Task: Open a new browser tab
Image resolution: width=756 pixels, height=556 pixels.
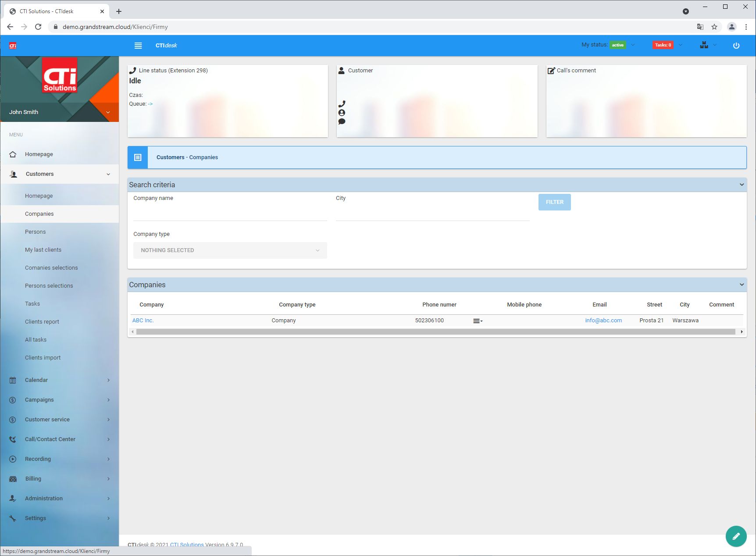Action: 119,11
